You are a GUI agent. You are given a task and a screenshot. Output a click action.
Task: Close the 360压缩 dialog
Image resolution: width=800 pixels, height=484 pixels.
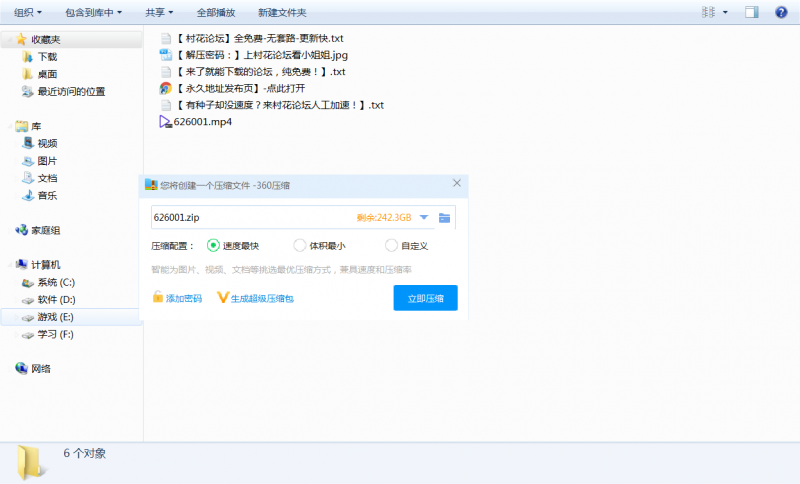click(457, 184)
